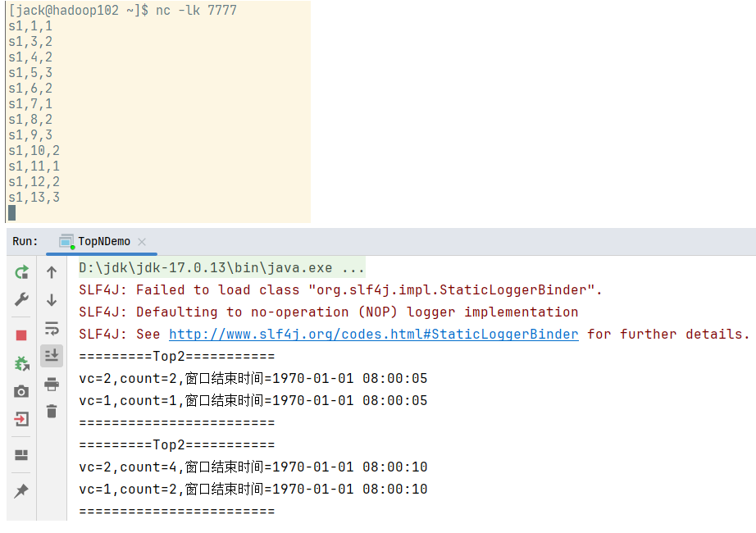756x533 pixels.
Task: Click terminal line s1,7,1
Action: (x=30, y=103)
